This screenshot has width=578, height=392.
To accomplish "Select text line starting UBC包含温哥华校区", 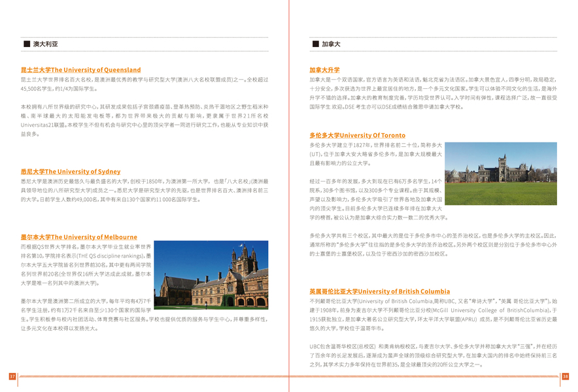I will [433, 347].
